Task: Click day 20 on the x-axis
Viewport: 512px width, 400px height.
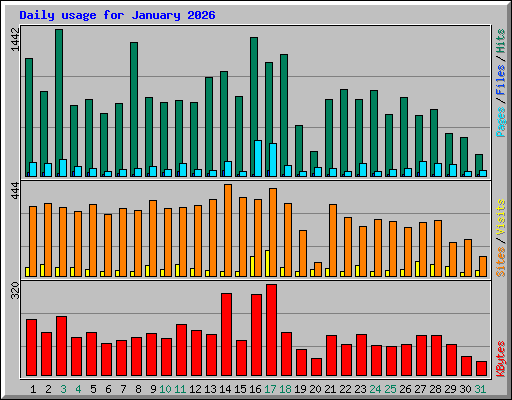Action: click(x=315, y=389)
